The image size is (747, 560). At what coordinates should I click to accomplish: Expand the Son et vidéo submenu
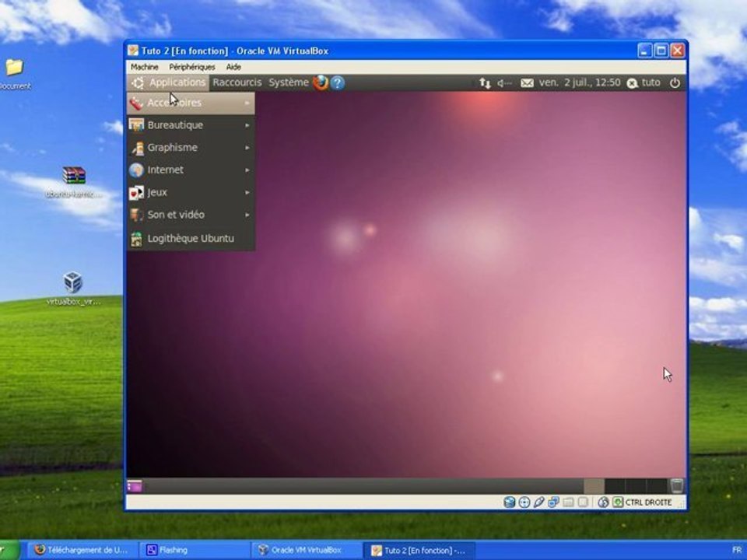point(191,215)
